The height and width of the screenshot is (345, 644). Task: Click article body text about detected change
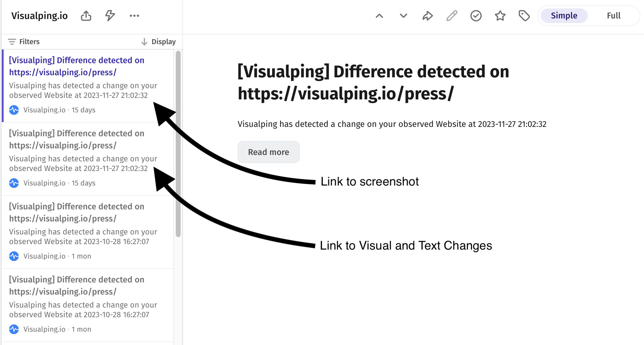coord(392,124)
